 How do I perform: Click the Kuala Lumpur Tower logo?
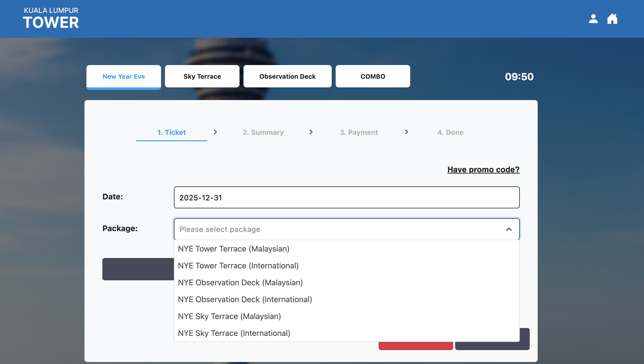tap(51, 18)
